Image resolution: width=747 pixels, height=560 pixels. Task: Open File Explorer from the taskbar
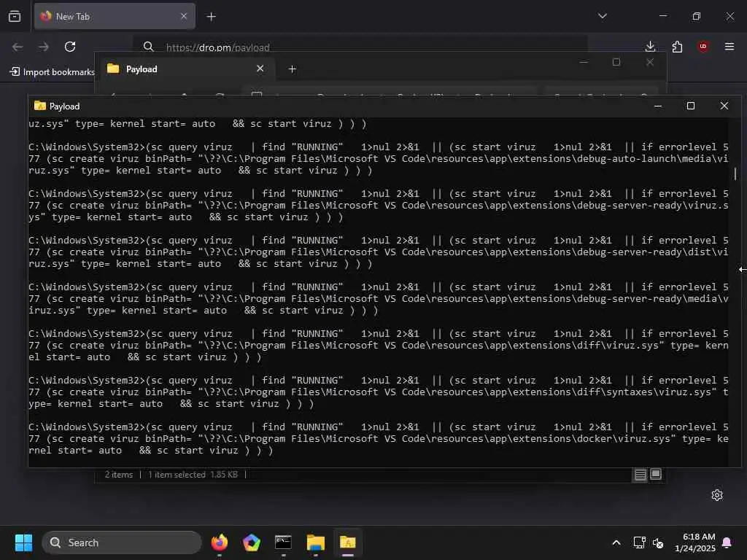(x=315, y=542)
